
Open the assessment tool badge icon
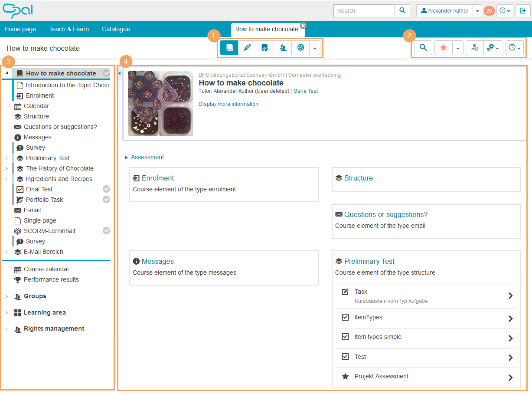[300, 48]
